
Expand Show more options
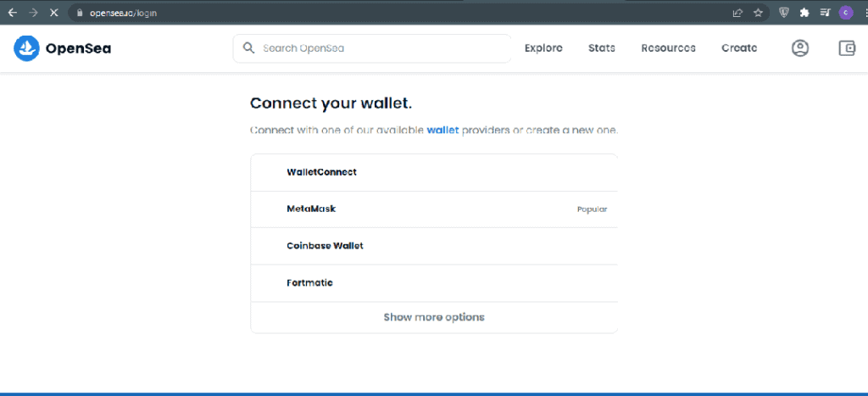pos(434,317)
